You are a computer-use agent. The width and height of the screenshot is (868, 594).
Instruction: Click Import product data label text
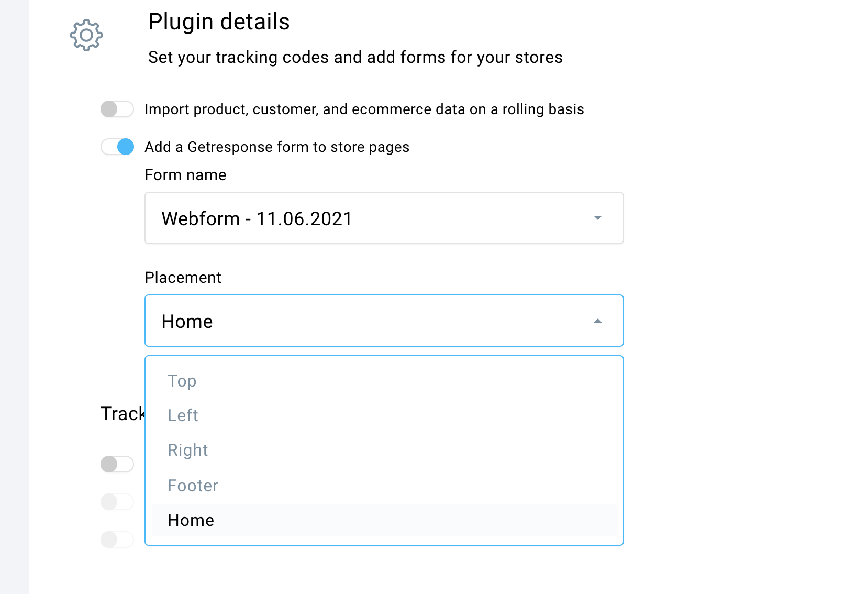click(x=364, y=109)
